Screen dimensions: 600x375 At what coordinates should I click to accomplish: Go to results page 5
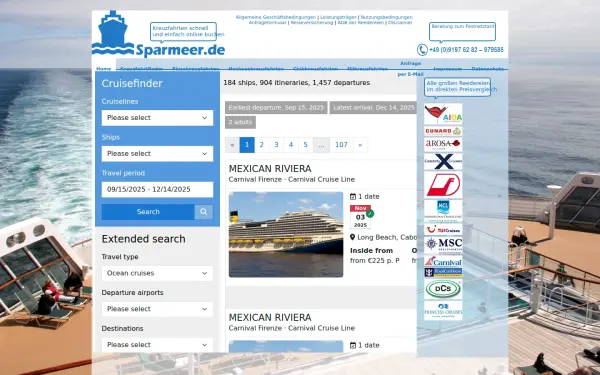coord(305,145)
